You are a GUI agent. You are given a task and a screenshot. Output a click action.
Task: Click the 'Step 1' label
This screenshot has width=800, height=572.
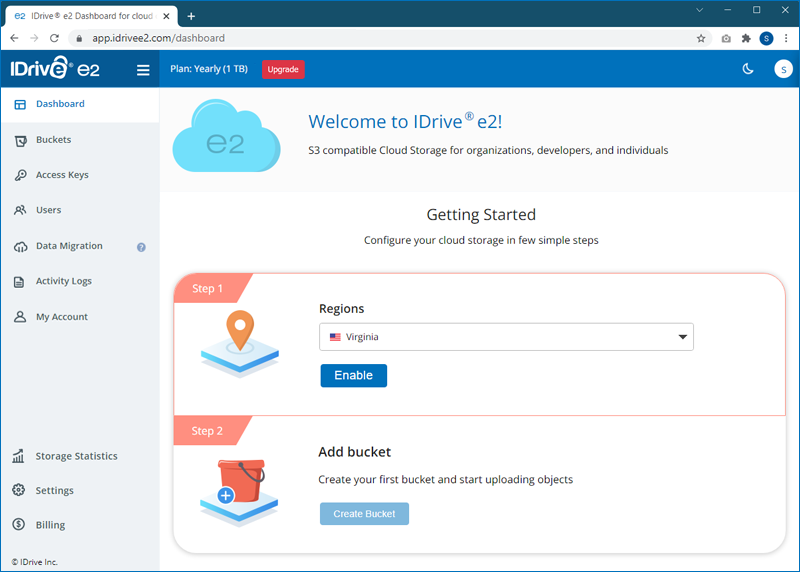207,289
